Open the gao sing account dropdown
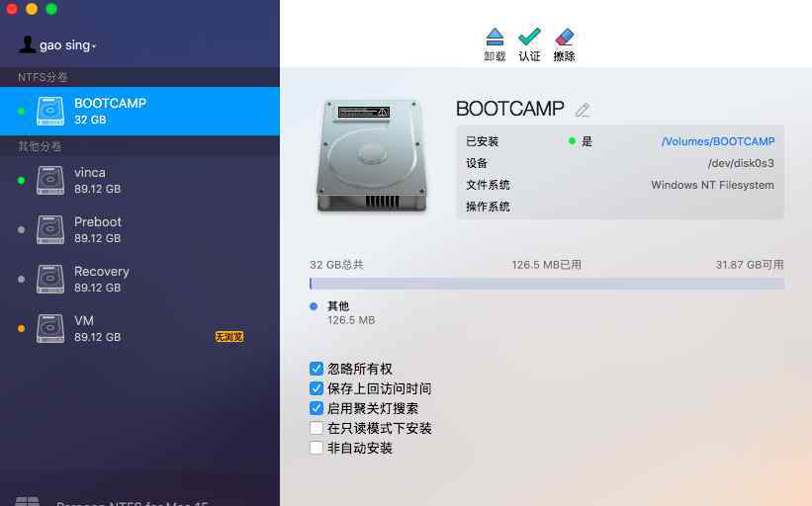This screenshot has width=812, height=506. click(x=68, y=45)
